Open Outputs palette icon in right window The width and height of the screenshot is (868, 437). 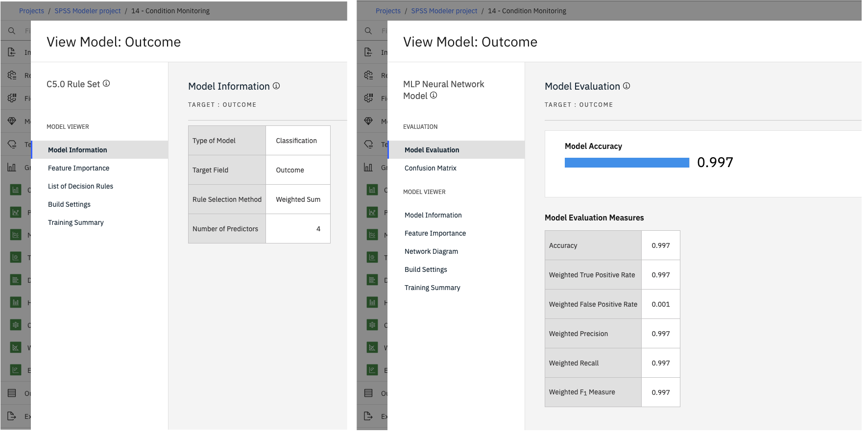[x=368, y=393]
